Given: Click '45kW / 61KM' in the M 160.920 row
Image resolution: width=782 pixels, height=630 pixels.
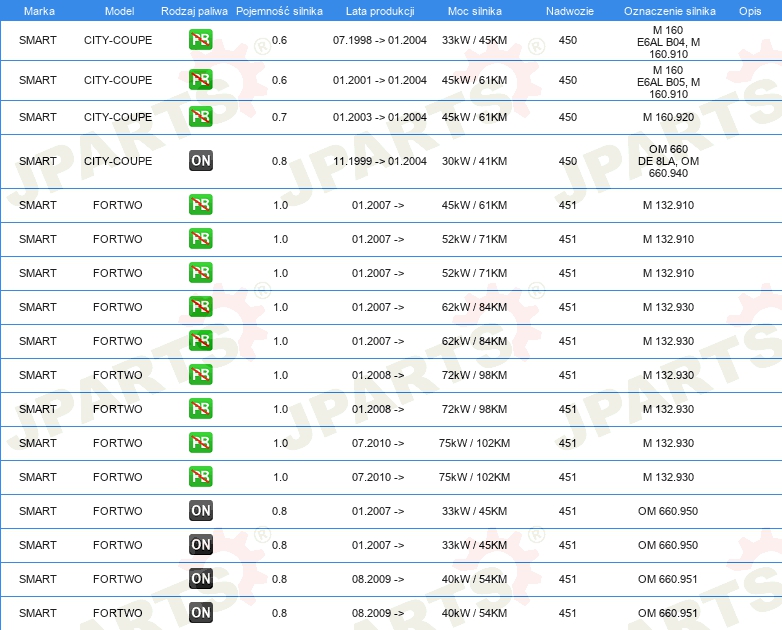Looking at the screenshot, I should (x=474, y=117).
